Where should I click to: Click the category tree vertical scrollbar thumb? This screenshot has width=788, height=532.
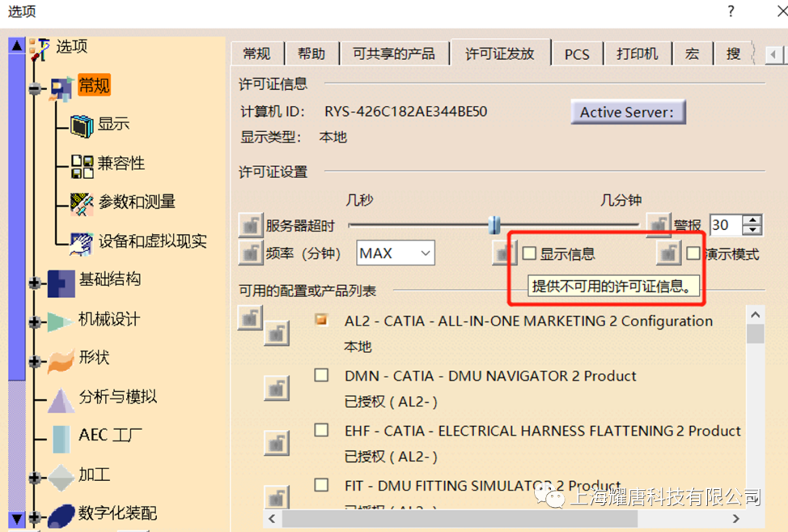pos(17,217)
